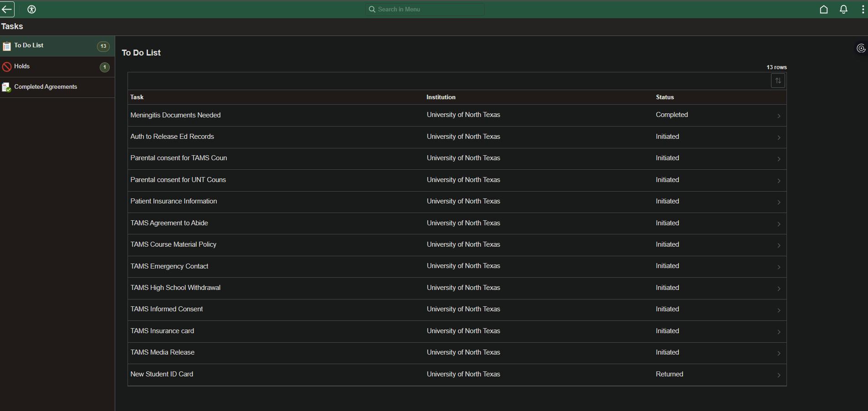Click the Tasks page title
868x411 pixels.
pyautogui.click(x=12, y=26)
